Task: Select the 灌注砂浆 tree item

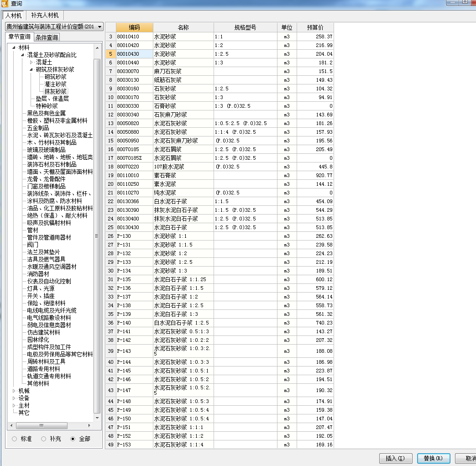Action: pos(55,84)
